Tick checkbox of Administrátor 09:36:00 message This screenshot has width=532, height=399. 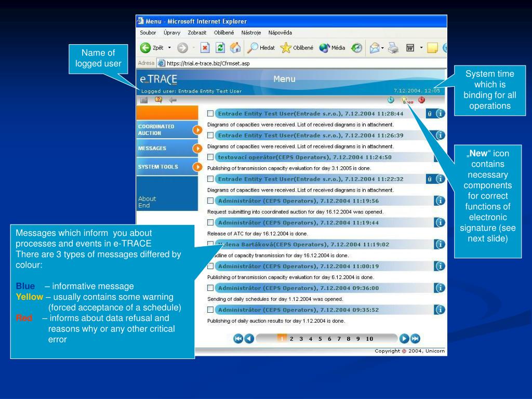pyautogui.click(x=210, y=288)
